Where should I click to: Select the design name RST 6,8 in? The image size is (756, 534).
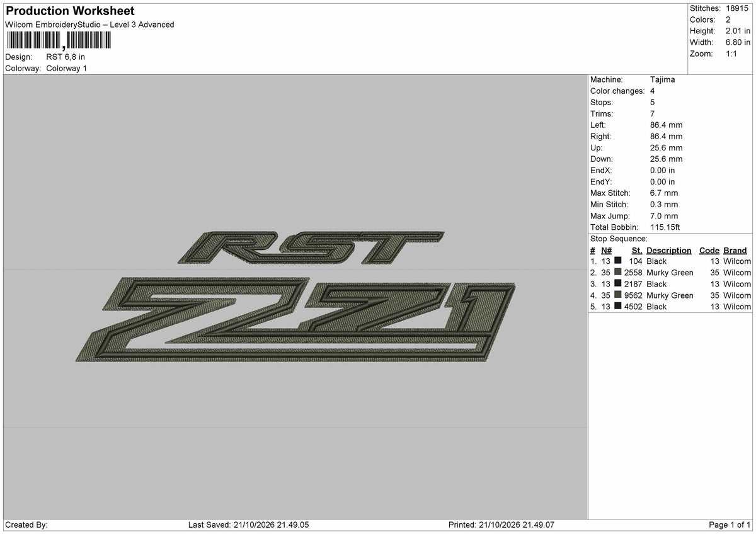(x=66, y=57)
